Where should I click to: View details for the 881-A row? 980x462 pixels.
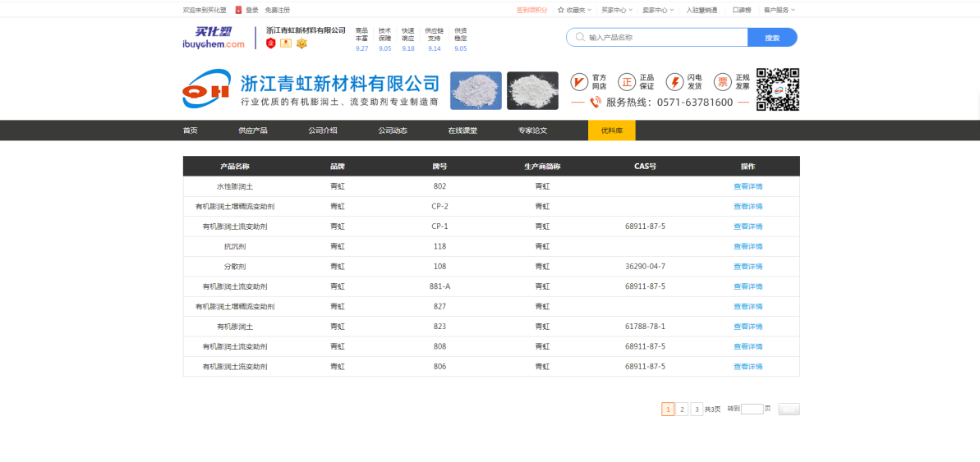pyautogui.click(x=748, y=286)
